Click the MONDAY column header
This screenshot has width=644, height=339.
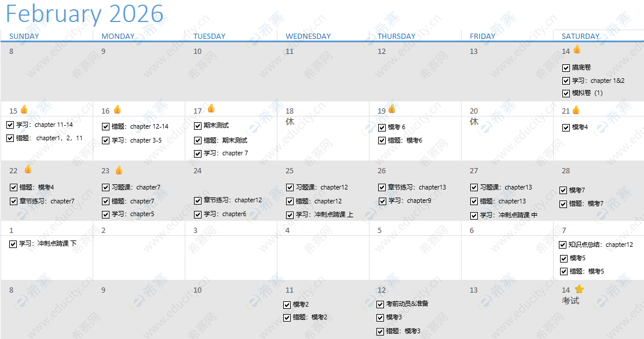(x=118, y=36)
